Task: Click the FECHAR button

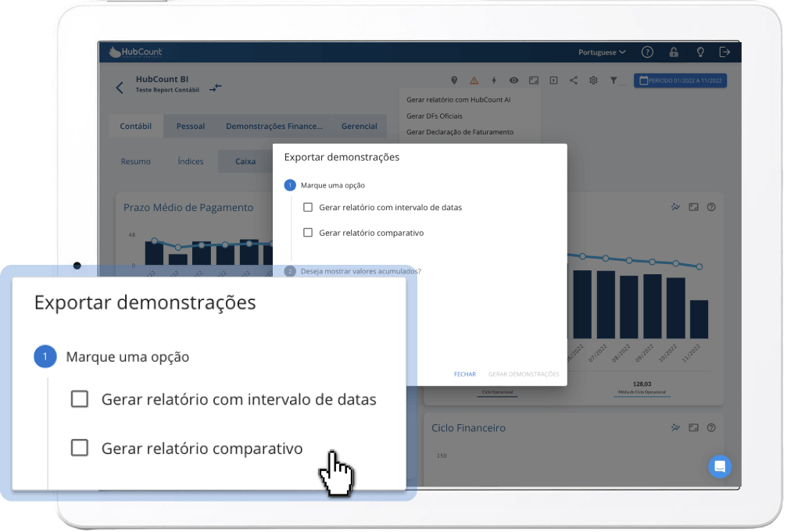Action: pyautogui.click(x=465, y=374)
